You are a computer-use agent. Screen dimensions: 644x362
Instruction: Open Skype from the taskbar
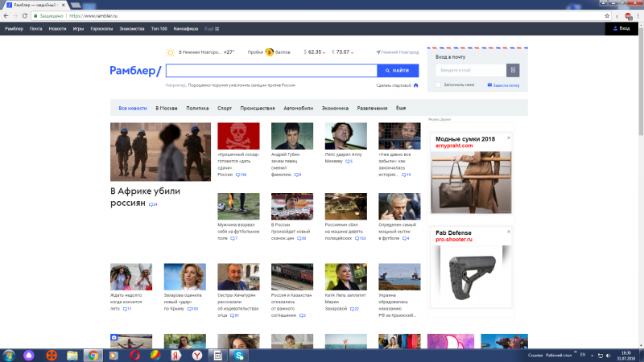[x=239, y=356]
